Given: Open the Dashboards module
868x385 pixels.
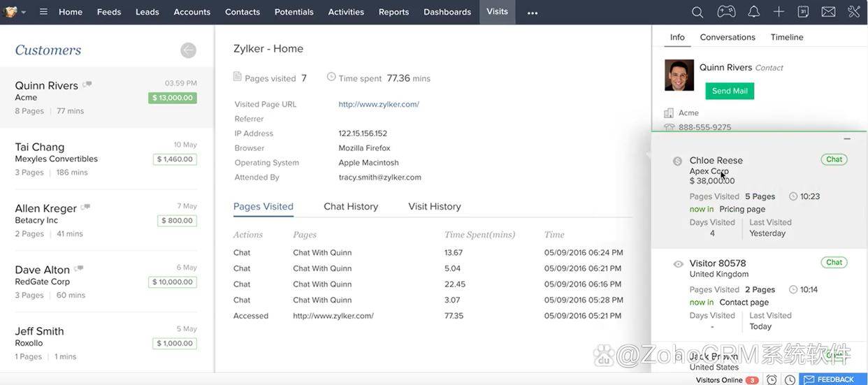Looking at the screenshot, I should coord(447,12).
